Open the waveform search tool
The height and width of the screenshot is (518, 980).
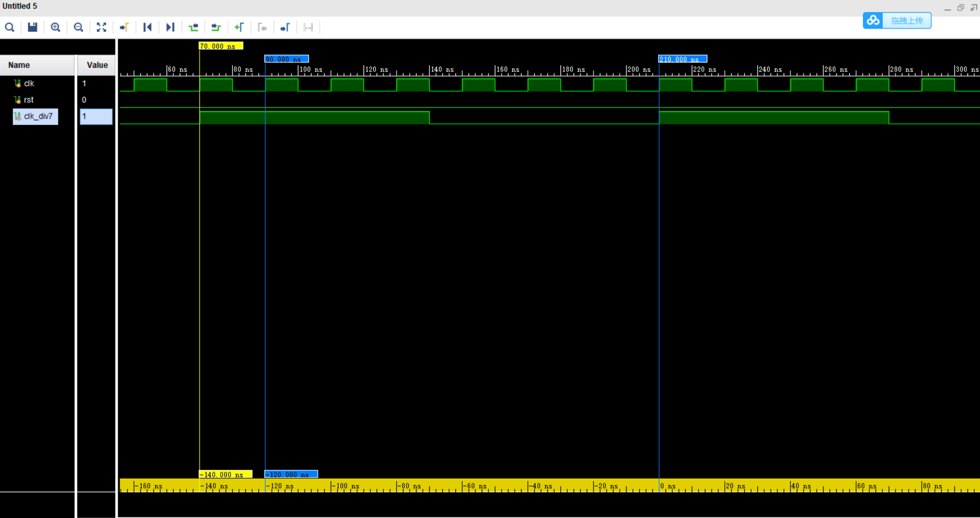9,27
